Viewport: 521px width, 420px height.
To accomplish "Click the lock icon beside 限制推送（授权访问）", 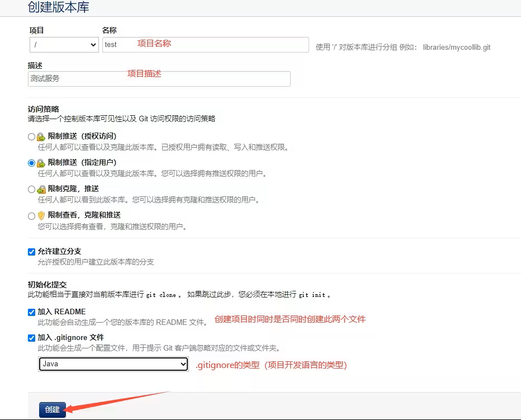I will [x=41, y=136].
